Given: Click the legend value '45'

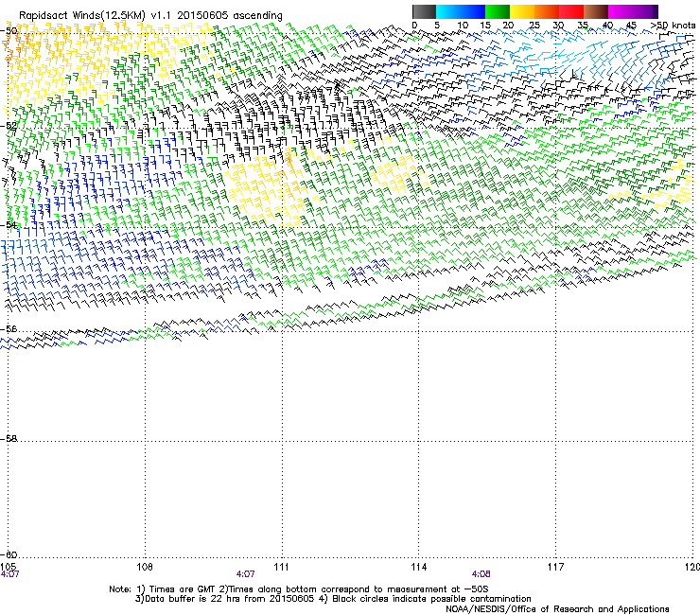Looking at the screenshot, I should point(631,26).
